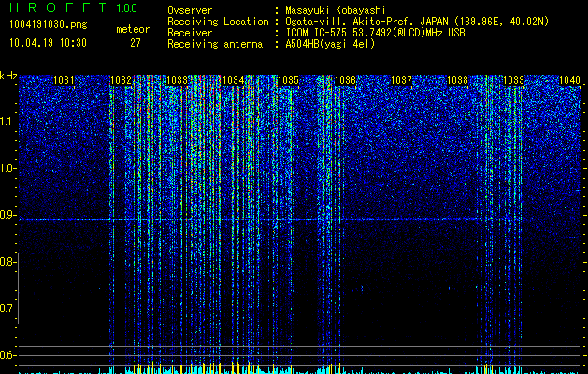
Task: Click time marker 1034
Action: point(233,79)
